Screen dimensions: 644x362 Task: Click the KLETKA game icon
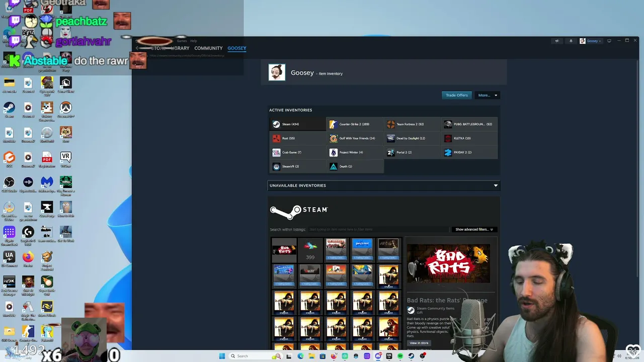pos(448,138)
